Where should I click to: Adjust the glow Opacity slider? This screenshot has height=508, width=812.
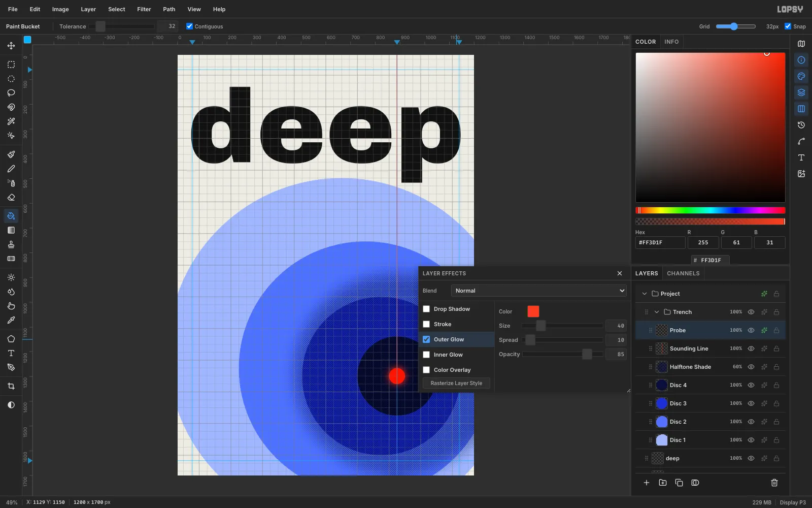[563, 354]
